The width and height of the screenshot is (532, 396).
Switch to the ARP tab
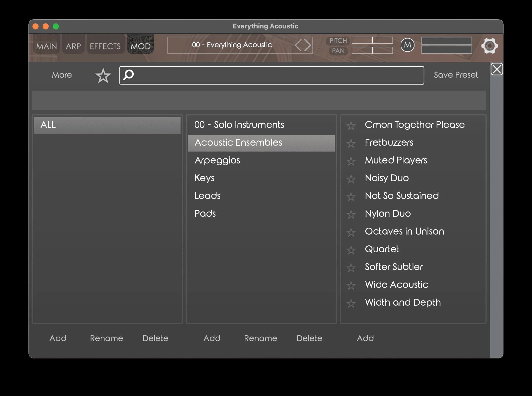tap(73, 46)
